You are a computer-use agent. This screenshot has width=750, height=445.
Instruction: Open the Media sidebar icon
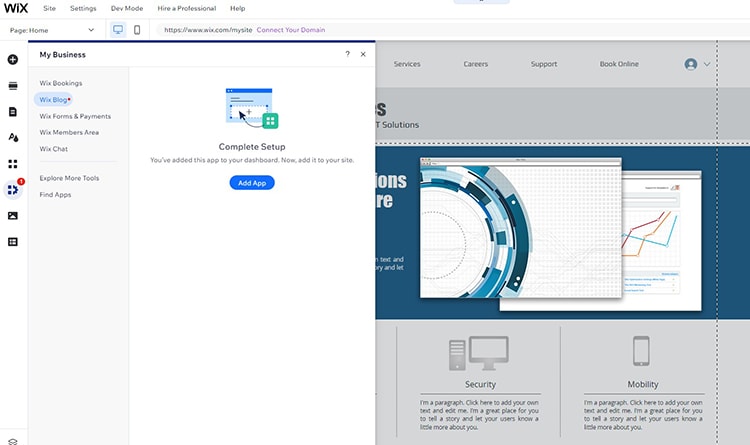[x=13, y=216]
